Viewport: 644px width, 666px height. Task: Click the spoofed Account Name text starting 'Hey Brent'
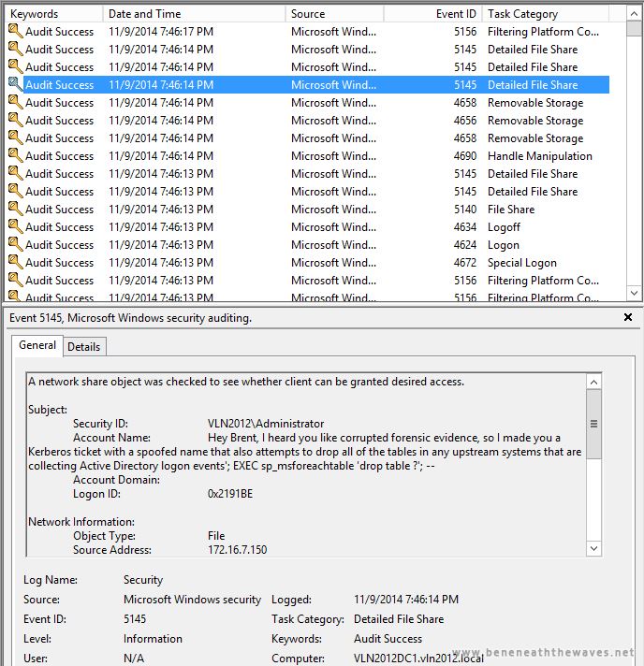[305, 452]
